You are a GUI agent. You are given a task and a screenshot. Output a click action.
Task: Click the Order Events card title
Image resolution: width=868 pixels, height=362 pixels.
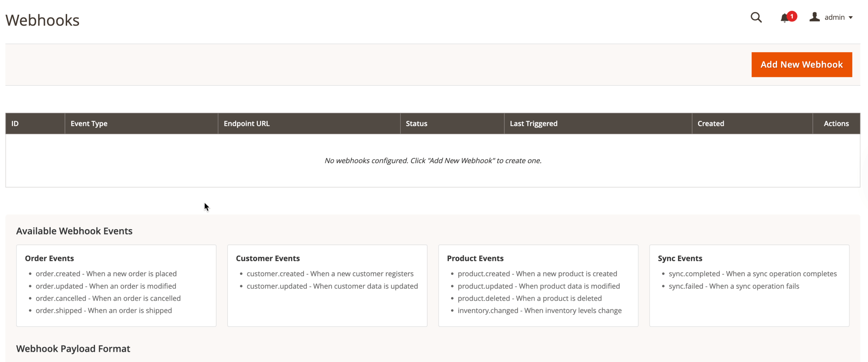point(50,258)
